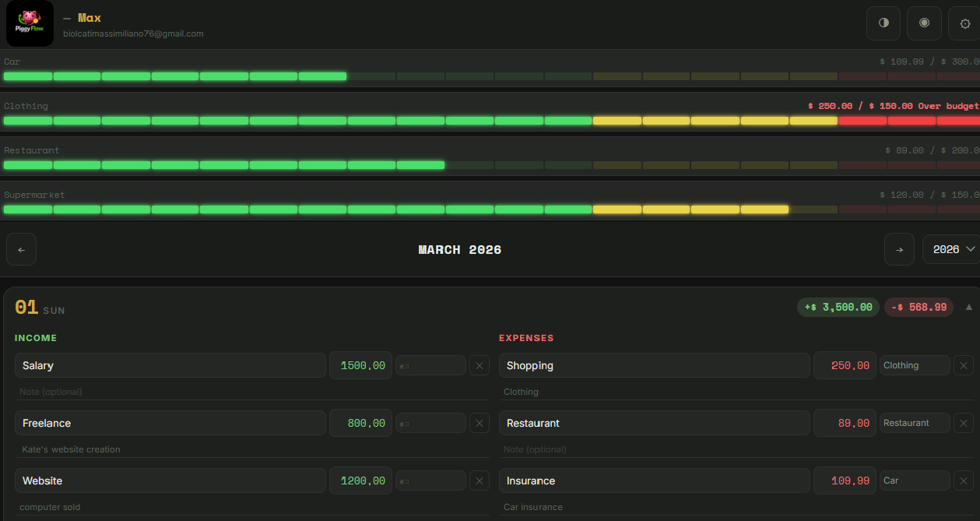Image resolution: width=980 pixels, height=521 pixels.
Task: Edit the "Car insurance" note
Action: pos(736,507)
